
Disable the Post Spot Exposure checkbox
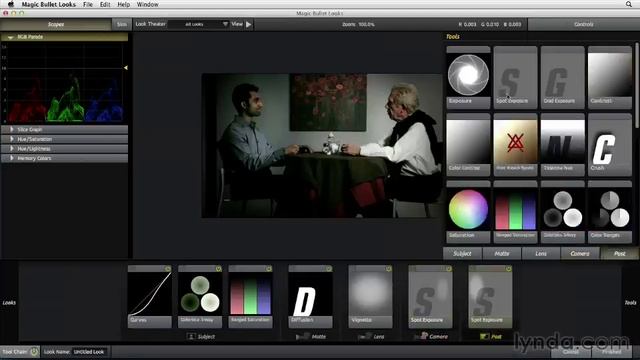(x=509, y=269)
